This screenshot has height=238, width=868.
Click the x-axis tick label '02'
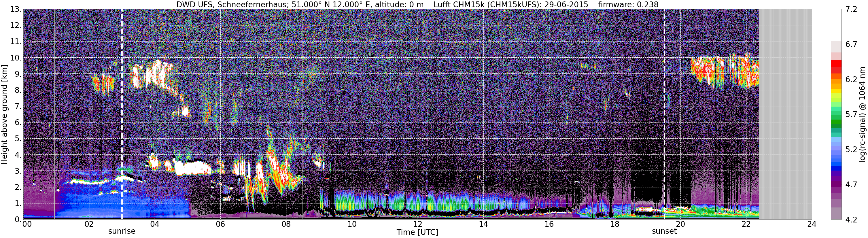tap(89, 225)
